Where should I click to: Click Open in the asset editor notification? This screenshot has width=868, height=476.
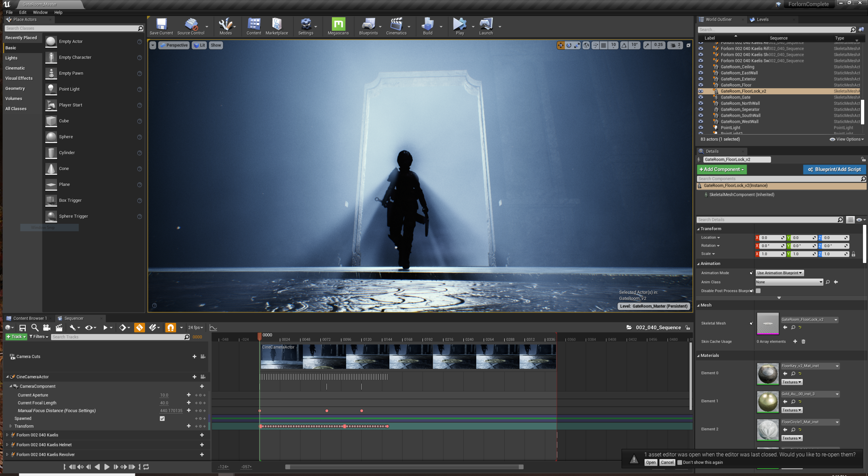(650, 462)
